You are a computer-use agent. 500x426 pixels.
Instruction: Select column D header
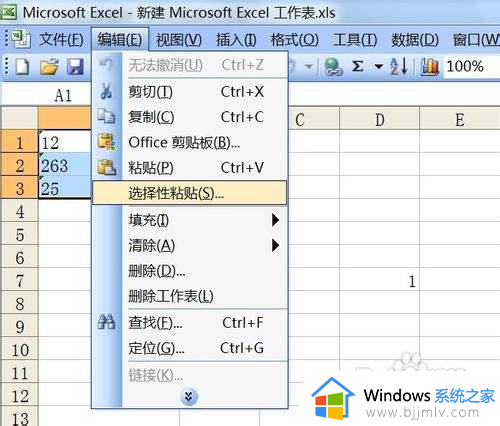[x=379, y=119]
